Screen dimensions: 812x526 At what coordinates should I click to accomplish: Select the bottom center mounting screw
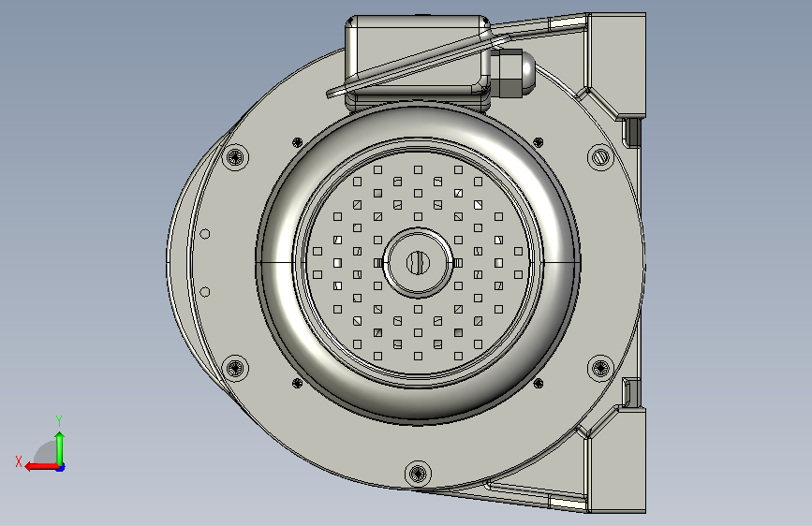pyautogui.click(x=418, y=474)
